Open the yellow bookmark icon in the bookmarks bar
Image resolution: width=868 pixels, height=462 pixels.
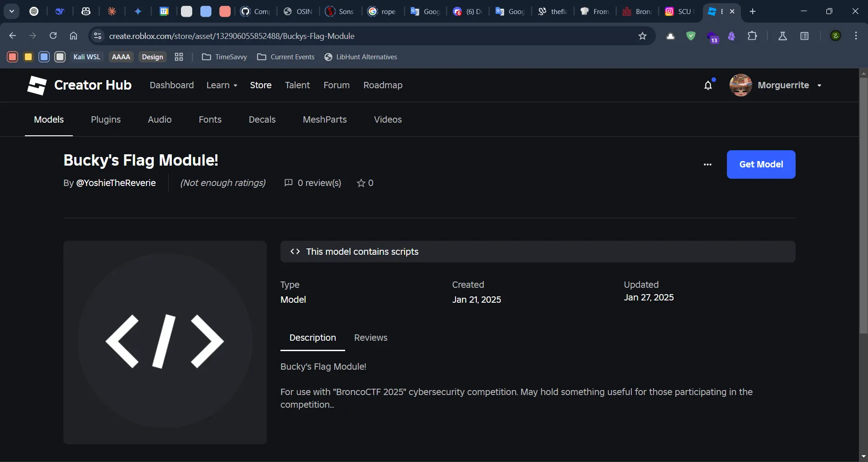tap(28, 57)
